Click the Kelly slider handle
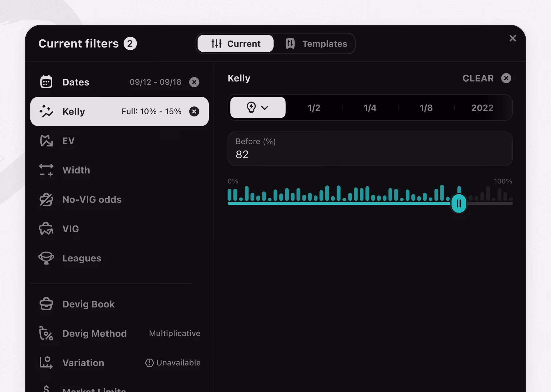This screenshot has width=551, height=392. (459, 204)
